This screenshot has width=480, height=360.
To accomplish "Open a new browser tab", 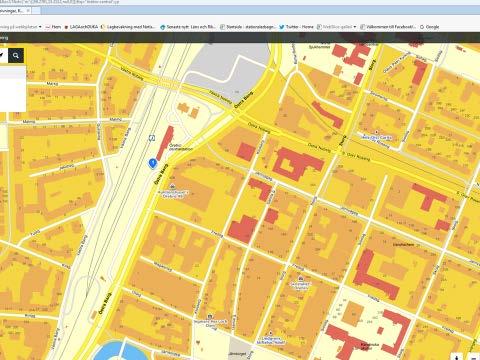I will pos(36,11).
